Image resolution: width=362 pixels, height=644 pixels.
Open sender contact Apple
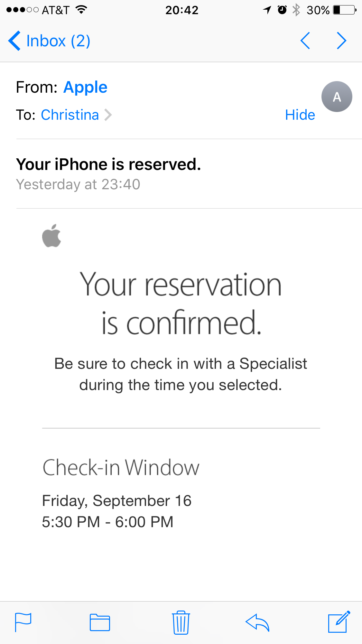85,87
